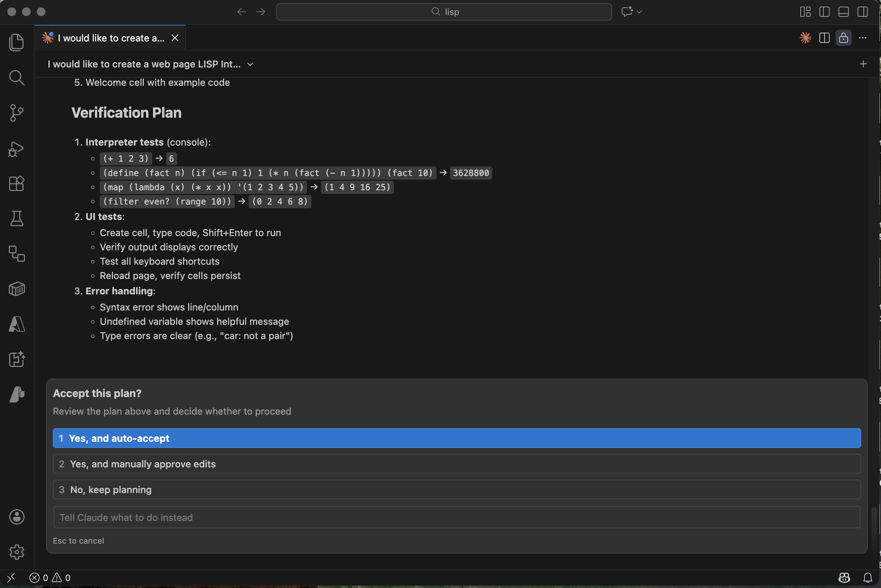Open the Source Control view

pos(17,113)
